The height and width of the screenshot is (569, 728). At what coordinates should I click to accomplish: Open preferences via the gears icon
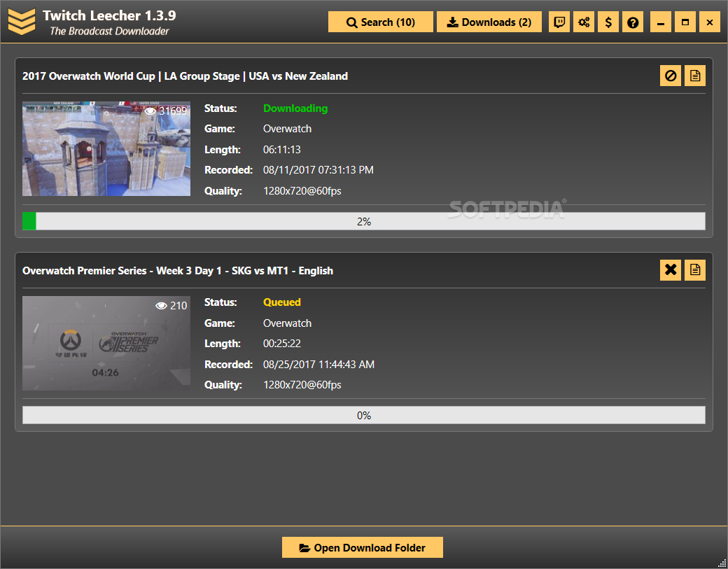click(x=584, y=22)
